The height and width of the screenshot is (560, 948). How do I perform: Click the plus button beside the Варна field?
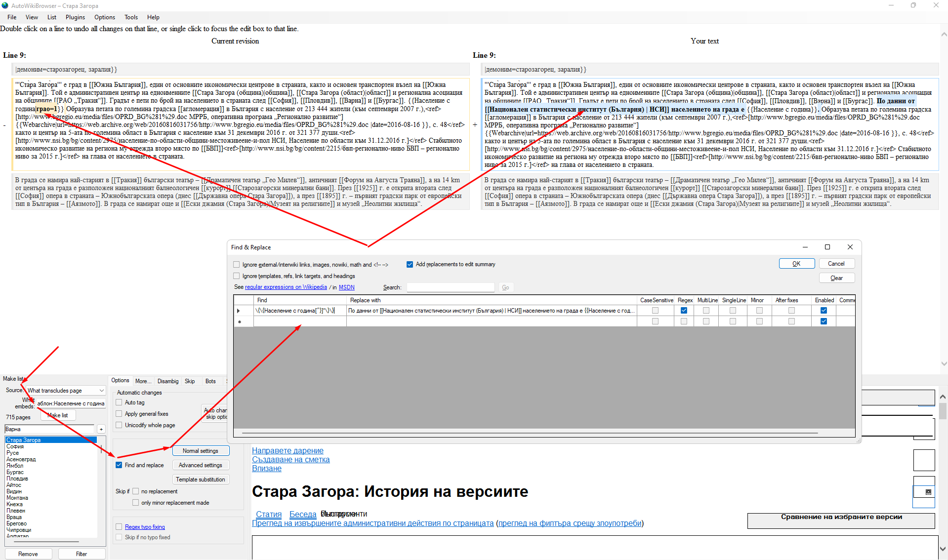101,429
